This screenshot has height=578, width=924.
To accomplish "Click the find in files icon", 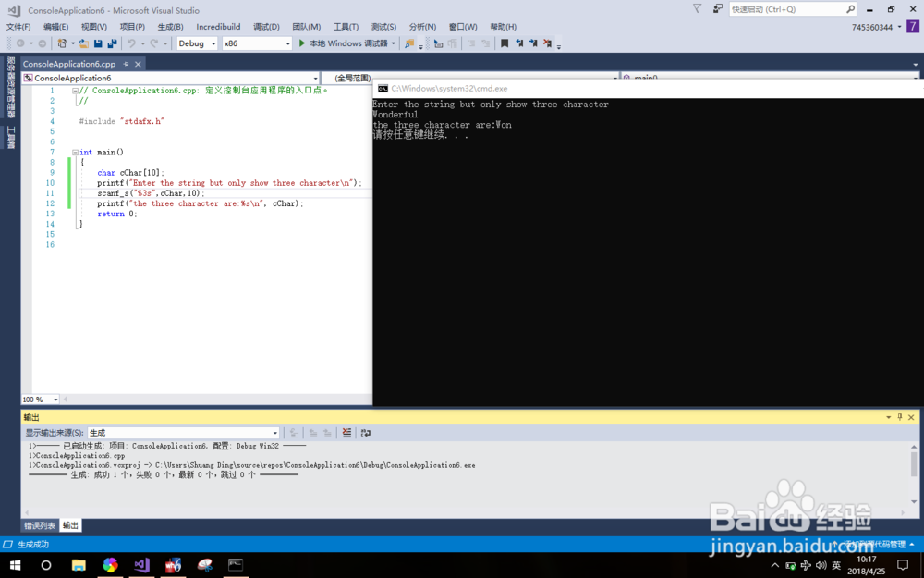I will 409,43.
